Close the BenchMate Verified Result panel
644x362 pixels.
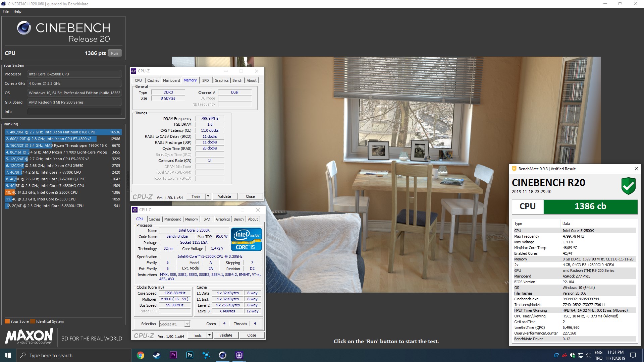pyautogui.click(x=636, y=169)
